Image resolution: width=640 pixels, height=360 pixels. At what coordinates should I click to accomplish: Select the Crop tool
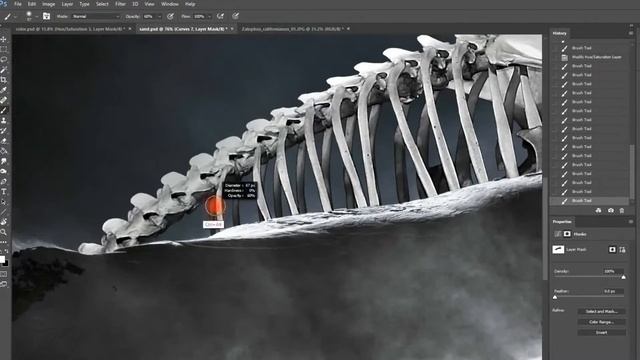pos(4,80)
